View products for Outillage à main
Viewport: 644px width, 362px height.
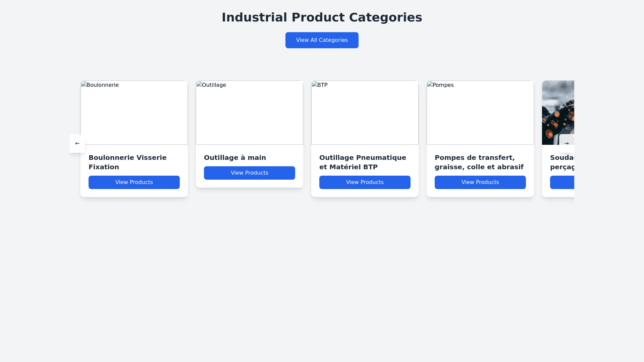(x=249, y=173)
